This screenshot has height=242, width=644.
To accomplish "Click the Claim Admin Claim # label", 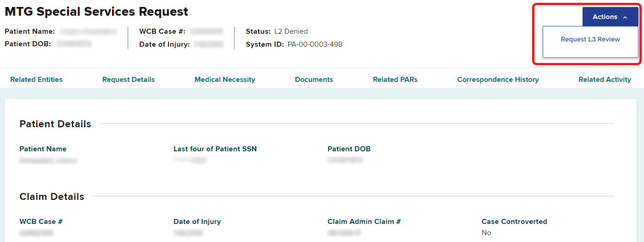I will click(364, 222).
